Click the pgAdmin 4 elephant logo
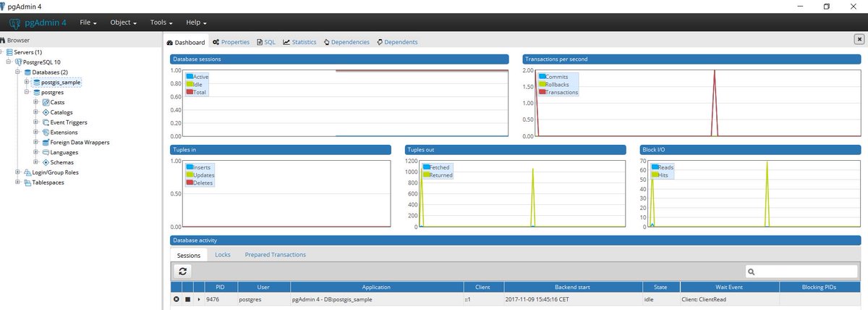This screenshot has width=868, height=310. point(14,22)
